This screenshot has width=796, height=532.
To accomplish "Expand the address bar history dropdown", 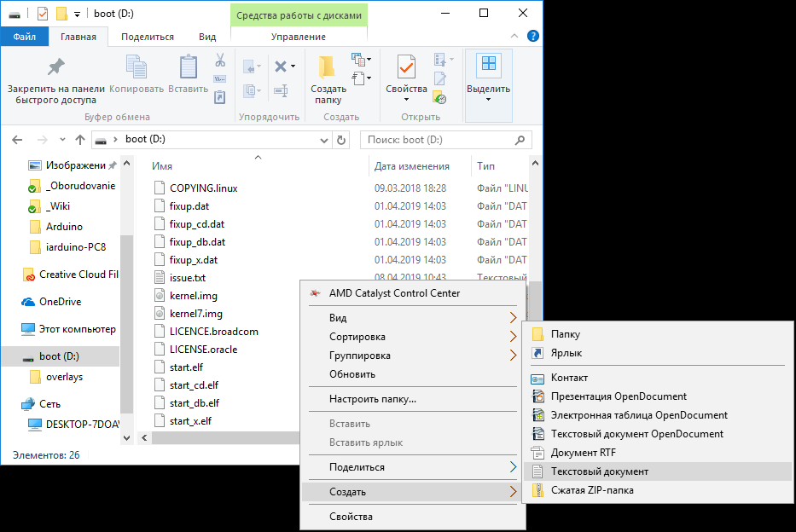I will [x=324, y=141].
